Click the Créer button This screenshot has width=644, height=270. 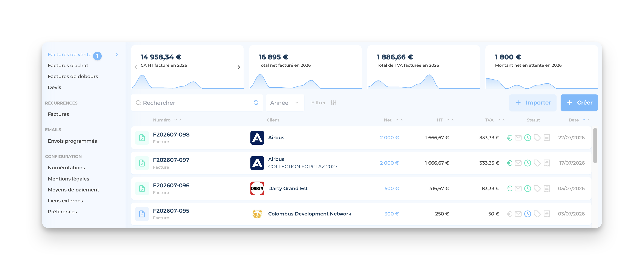[x=579, y=103]
